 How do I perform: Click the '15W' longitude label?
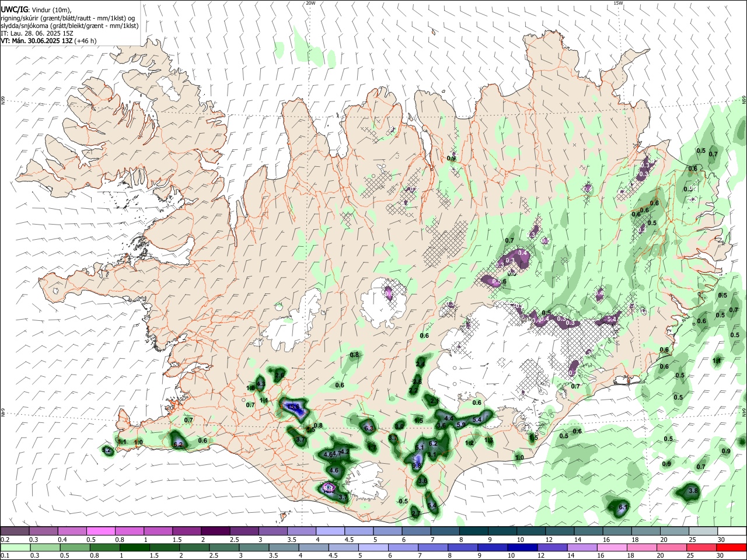[x=618, y=3]
